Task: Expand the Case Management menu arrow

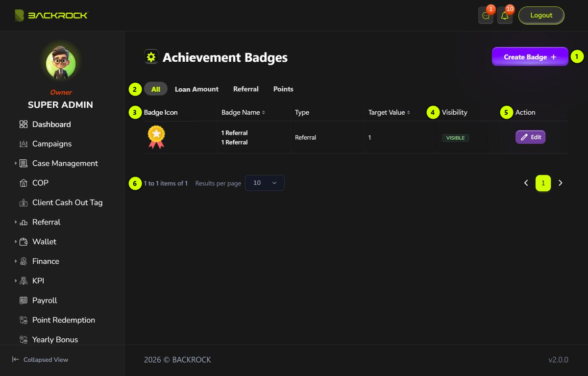Action: pyautogui.click(x=16, y=163)
